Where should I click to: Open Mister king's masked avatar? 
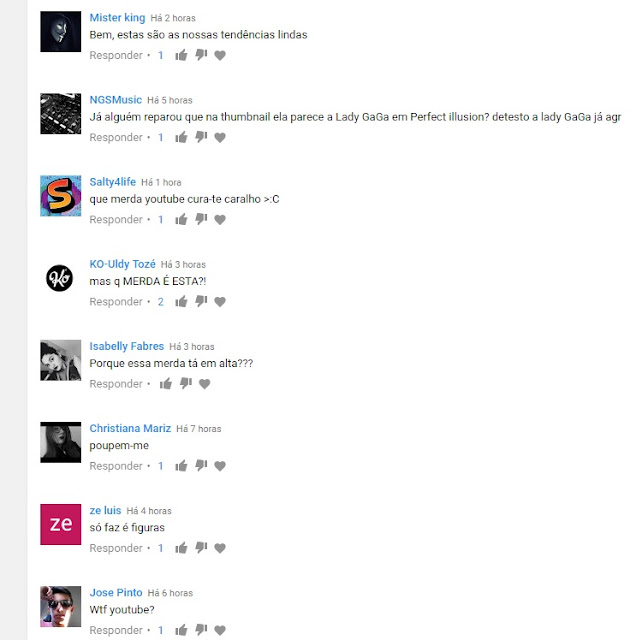pos(60,32)
